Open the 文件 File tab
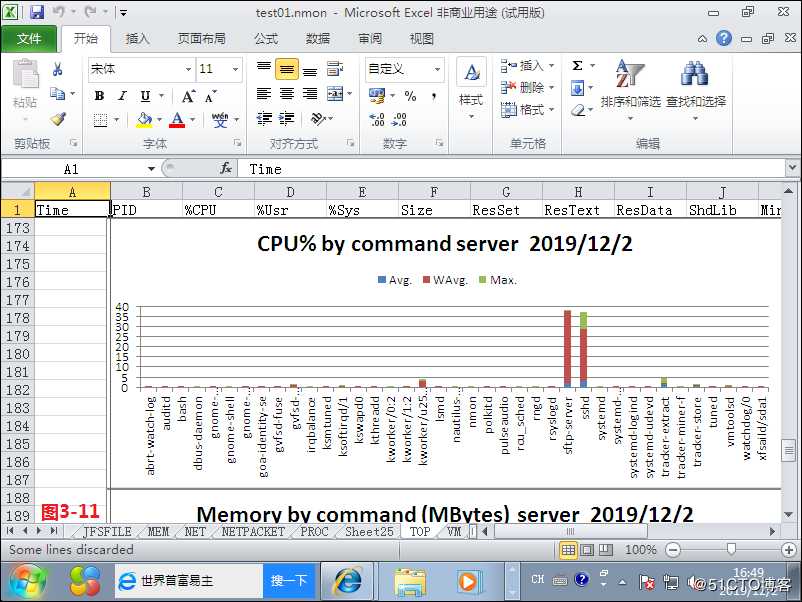The image size is (802, 602). click(29, 39)
